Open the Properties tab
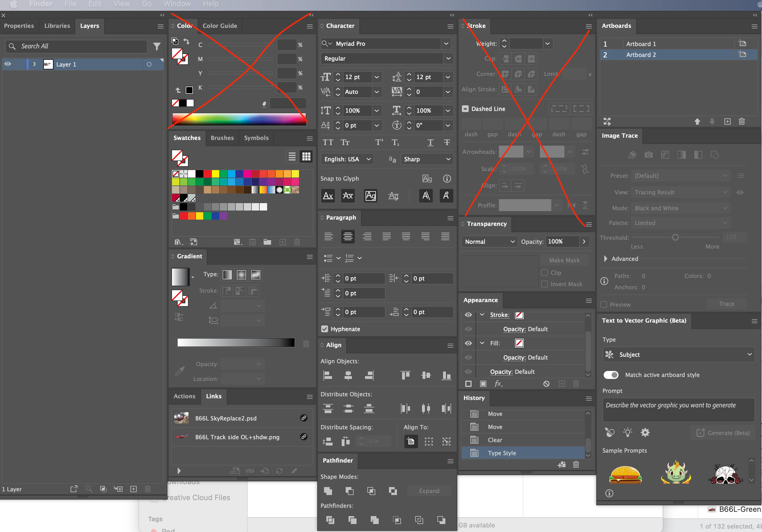 19,26
